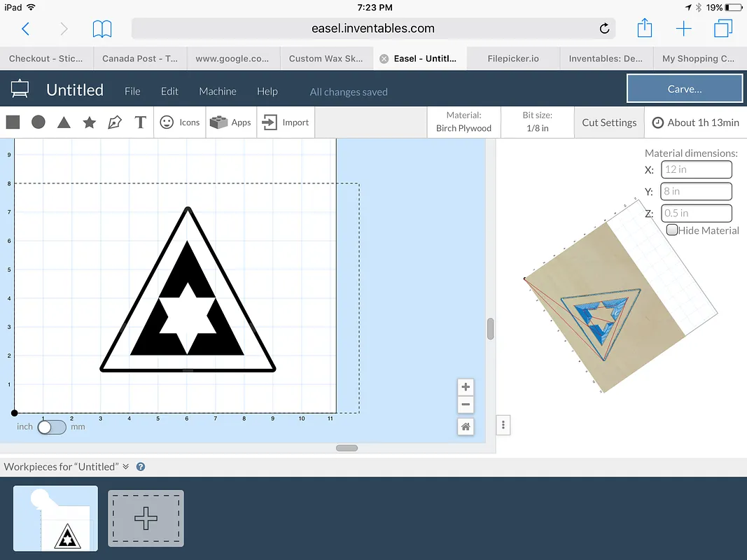Click the X material dimension field

click(696, 169)
